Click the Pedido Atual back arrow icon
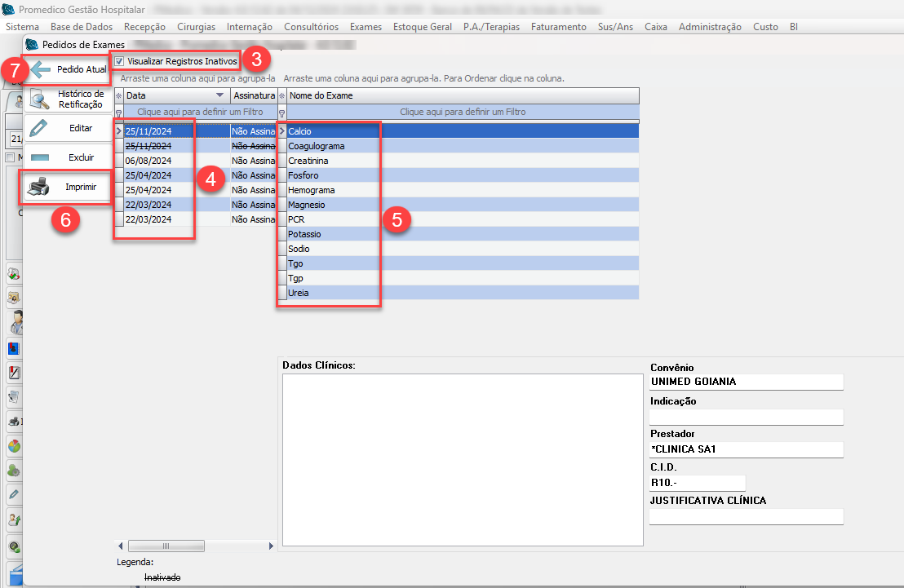 click(x=41, y=69)
